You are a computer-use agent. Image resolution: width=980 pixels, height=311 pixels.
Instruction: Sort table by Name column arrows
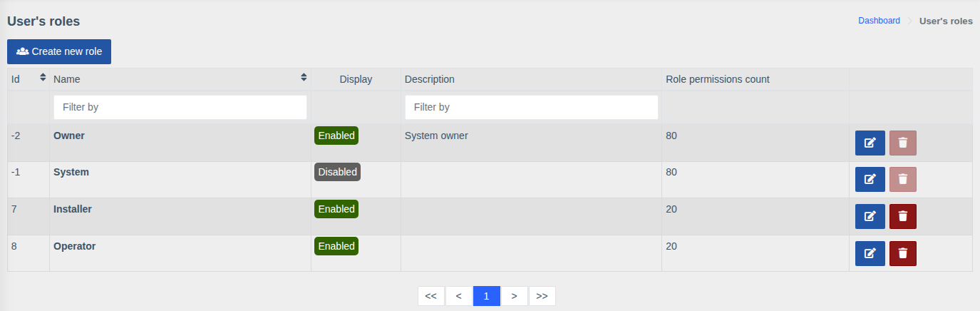click(x=304, y=77)
